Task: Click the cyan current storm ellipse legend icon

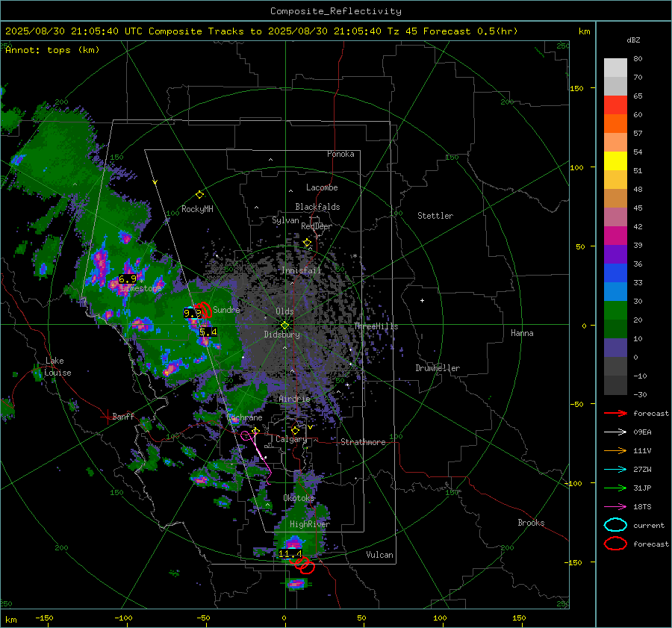Action: (x=615, y=525)
